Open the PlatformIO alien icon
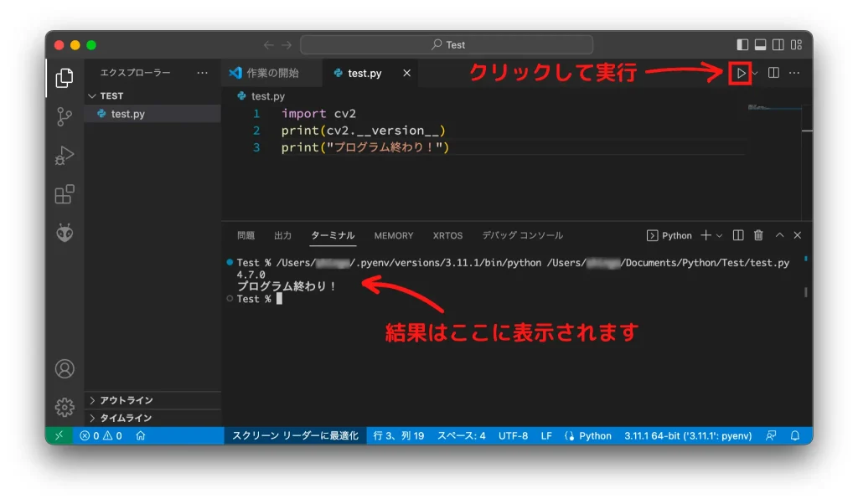 click(65, 233)
